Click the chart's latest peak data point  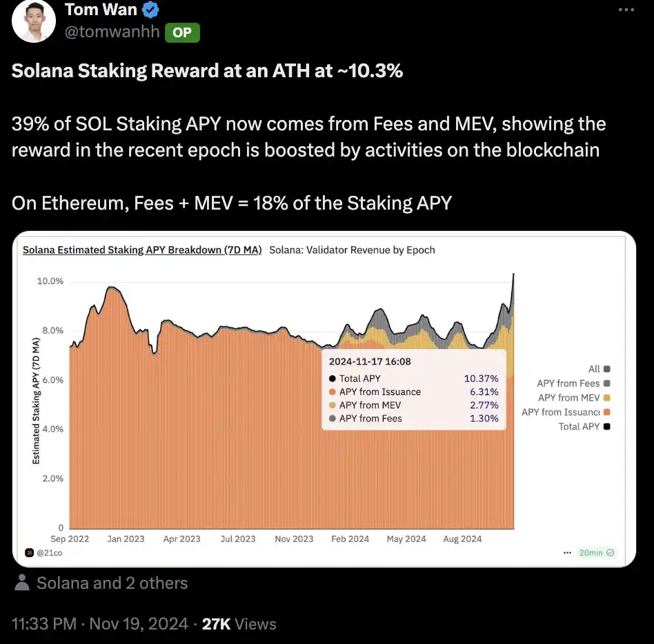(x=513, y=274)
